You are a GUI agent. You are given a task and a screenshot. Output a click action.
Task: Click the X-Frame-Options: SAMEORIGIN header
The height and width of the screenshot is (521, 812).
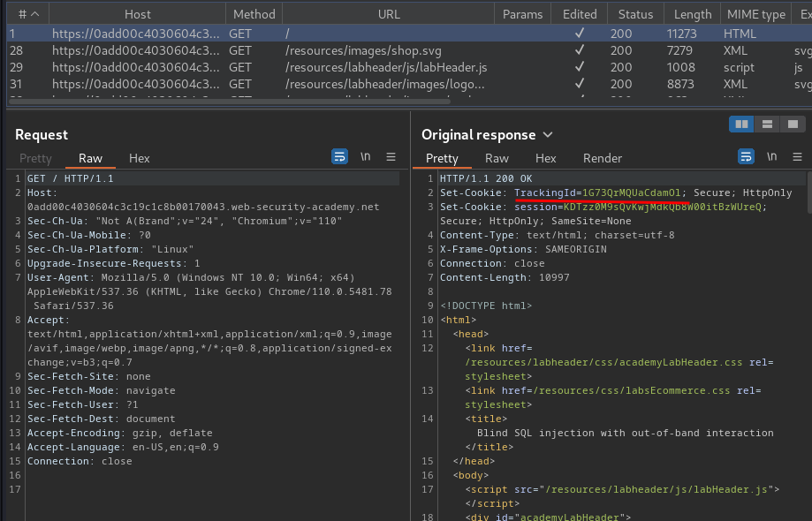[523, 249]
